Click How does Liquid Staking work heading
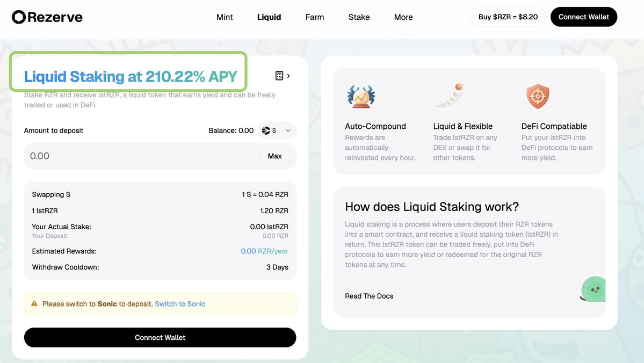 click(432, 207)
